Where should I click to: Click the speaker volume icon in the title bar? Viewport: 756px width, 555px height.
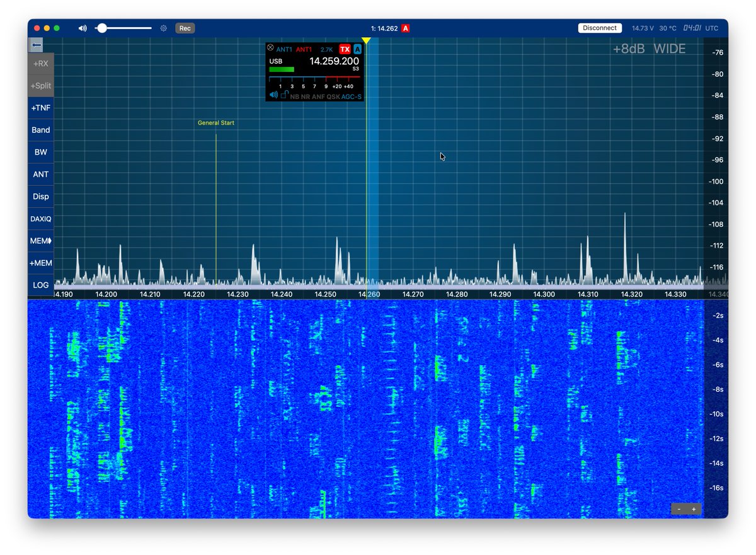click(x=83, y=28)
